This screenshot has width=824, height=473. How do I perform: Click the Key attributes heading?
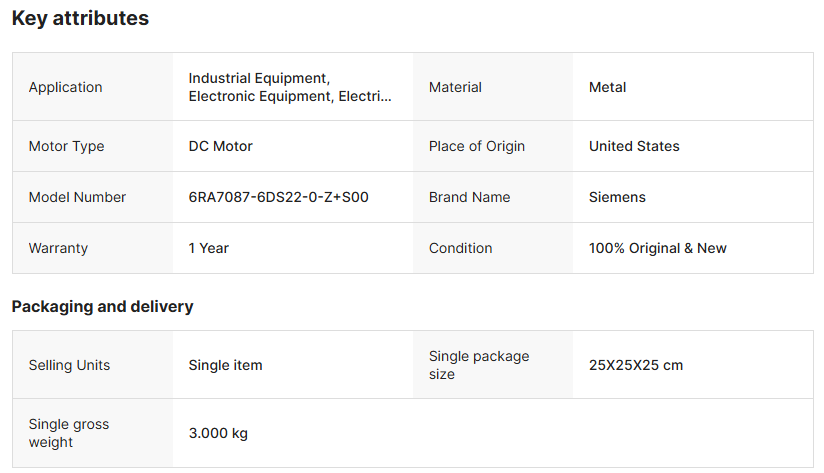pos(80,18)
